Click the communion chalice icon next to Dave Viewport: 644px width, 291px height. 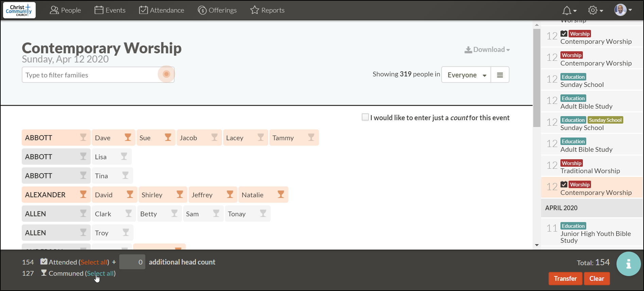click(128, 138)
